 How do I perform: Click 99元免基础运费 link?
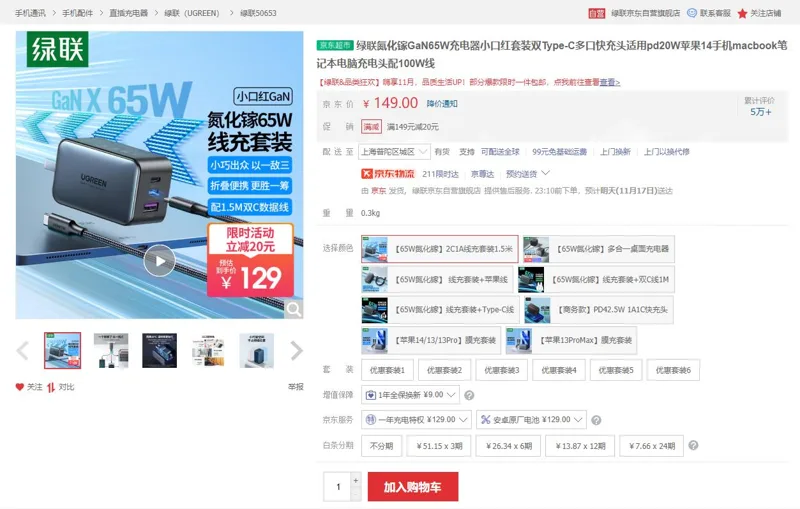pyautogui.click(x=560, y=152)
